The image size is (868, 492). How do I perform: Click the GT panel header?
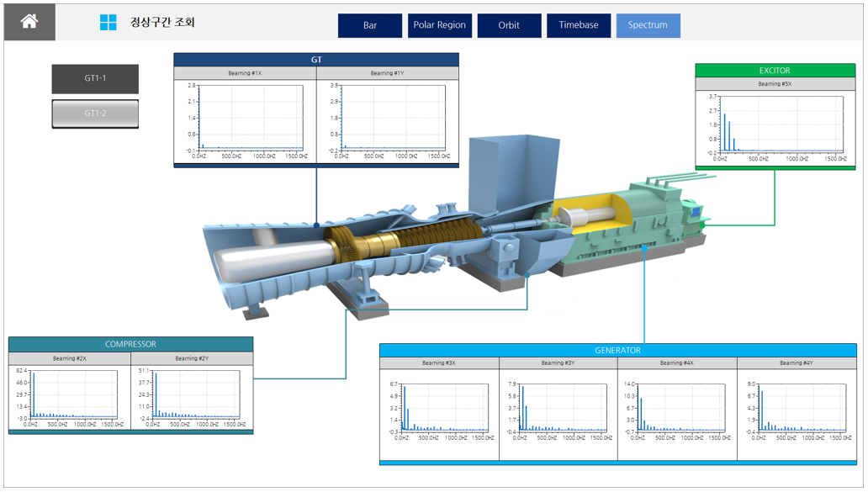tap(316, 60)
